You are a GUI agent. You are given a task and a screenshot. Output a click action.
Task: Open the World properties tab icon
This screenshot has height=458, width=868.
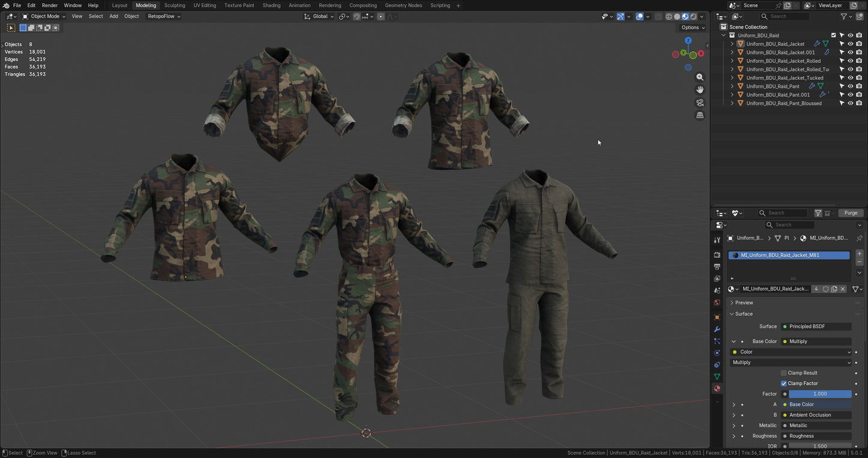[717, 303]
